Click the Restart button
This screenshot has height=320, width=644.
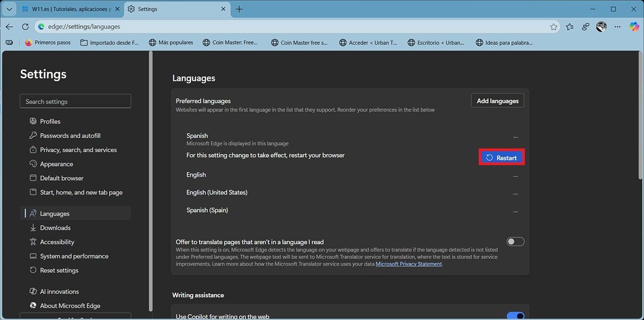point(501,158)
